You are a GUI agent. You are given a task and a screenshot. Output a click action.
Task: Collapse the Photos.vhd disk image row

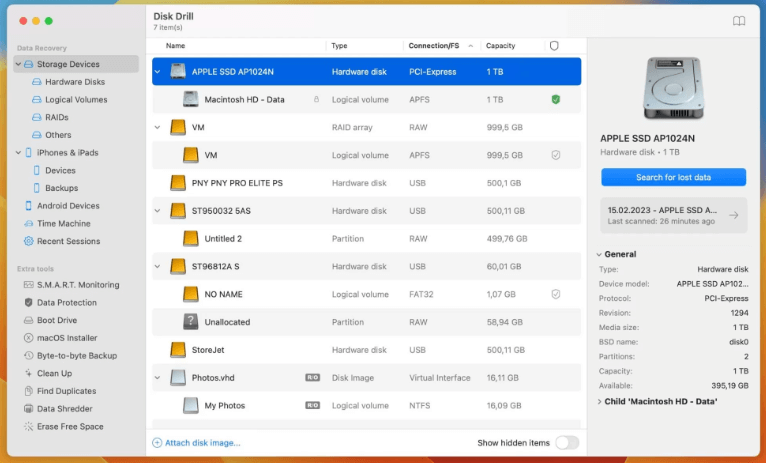coord(157,378)
